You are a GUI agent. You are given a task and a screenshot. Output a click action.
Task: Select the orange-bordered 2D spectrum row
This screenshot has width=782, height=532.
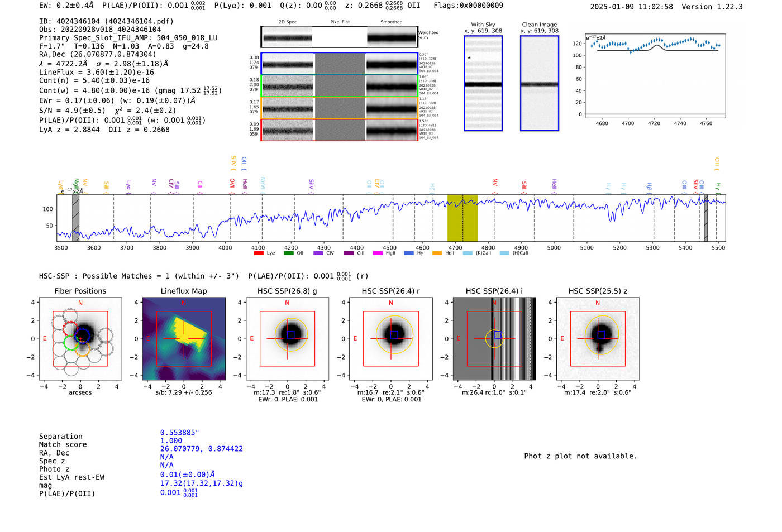coord(340,108)
